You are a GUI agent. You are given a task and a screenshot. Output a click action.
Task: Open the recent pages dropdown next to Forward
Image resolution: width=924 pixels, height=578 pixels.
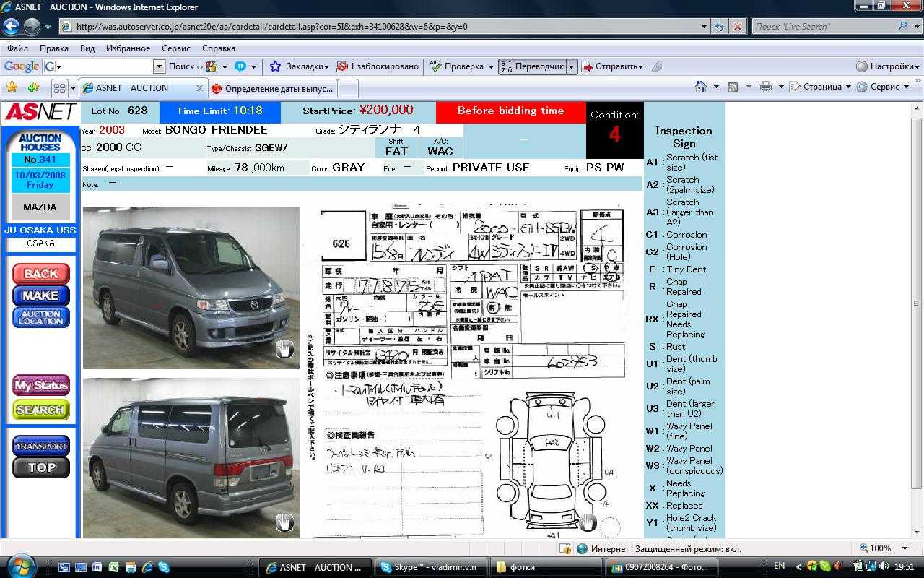coord(48,27)
